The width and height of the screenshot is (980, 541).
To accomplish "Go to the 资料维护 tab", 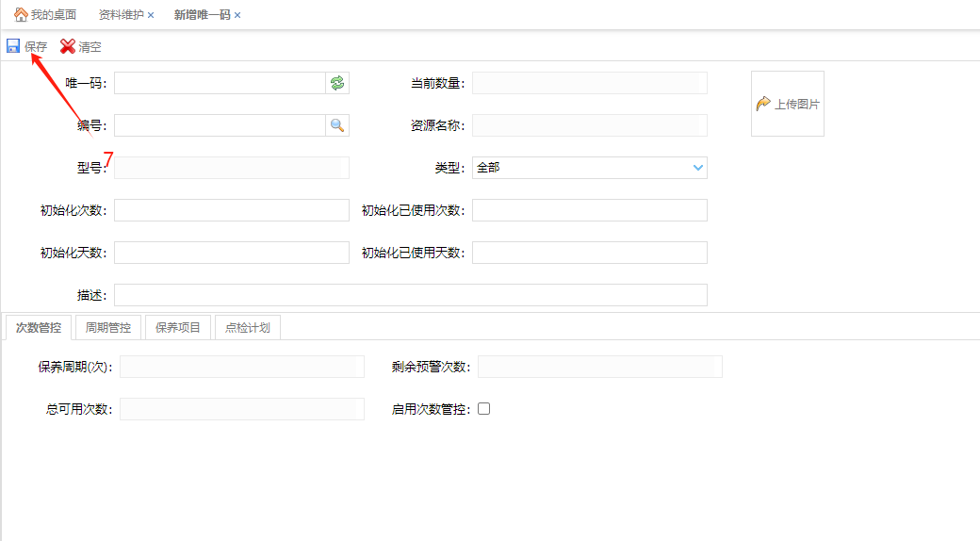I will [121, 15].
